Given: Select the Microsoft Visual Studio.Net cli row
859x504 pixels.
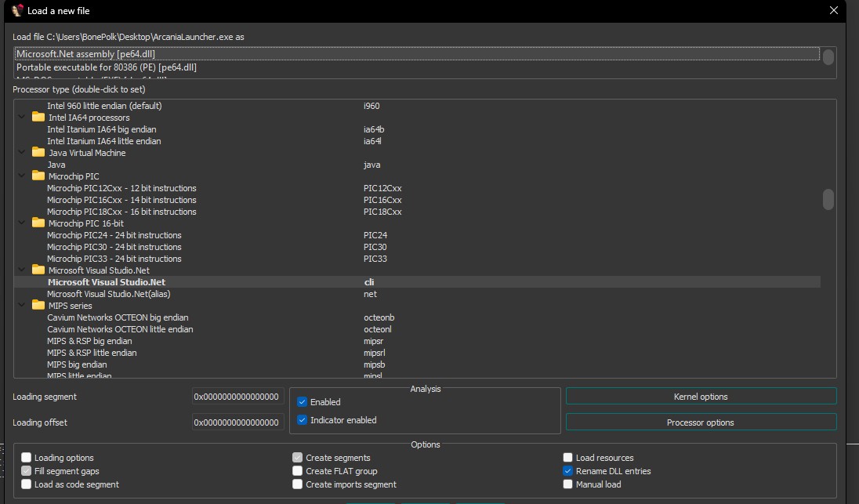Looking at the screenshot, I should (x=417, y=282).
